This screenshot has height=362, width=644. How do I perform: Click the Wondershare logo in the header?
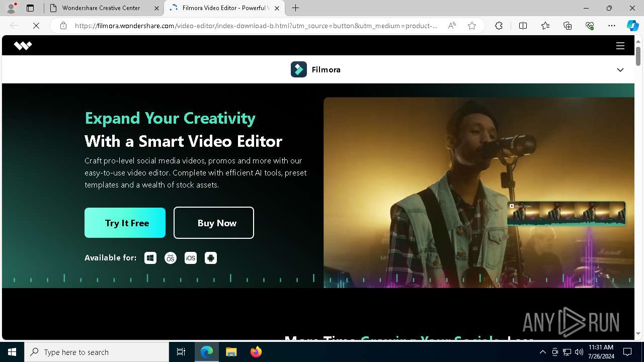(23, 46)
